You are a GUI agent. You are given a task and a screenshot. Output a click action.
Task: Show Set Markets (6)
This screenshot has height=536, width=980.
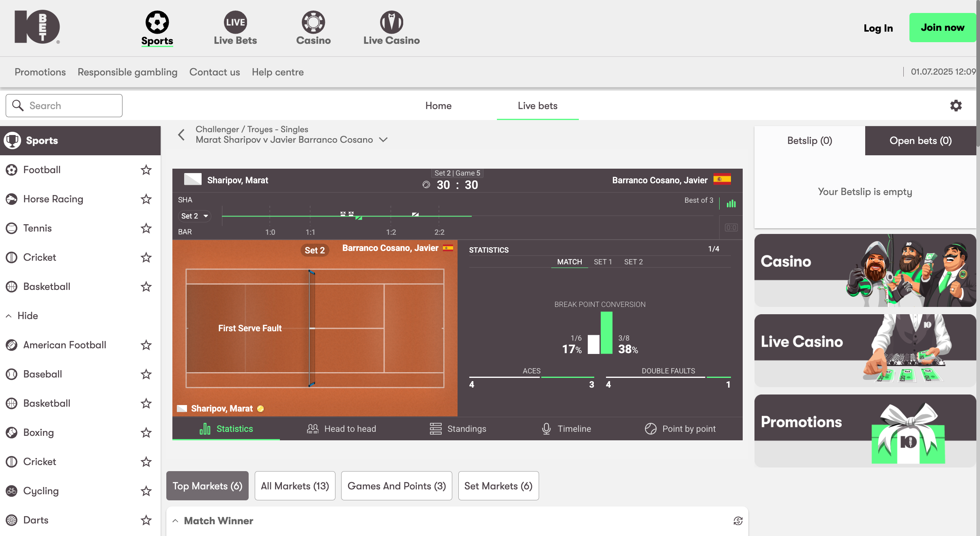coord(499,486)
